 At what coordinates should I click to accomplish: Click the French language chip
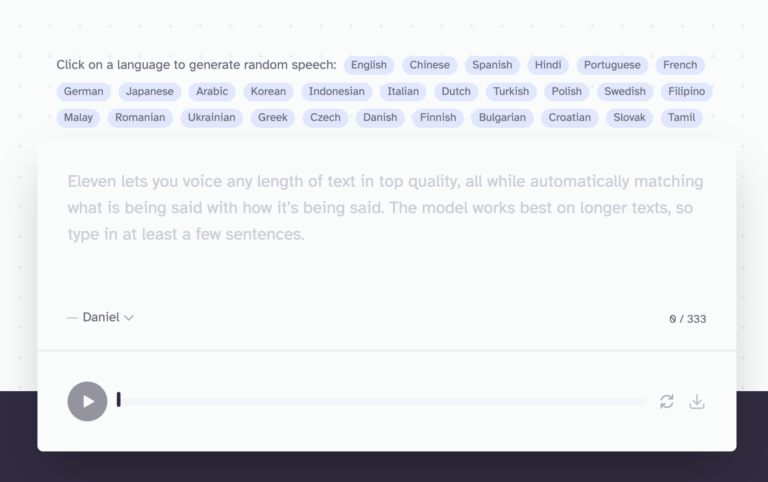click(x=680, y=65)
